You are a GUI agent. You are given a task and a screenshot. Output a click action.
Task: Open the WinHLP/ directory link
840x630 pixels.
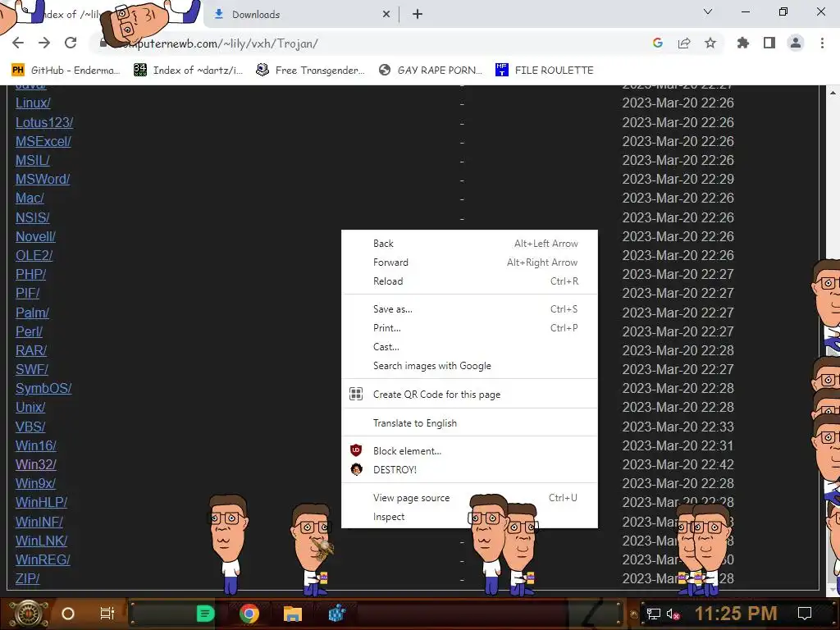(x=41, y=503)
